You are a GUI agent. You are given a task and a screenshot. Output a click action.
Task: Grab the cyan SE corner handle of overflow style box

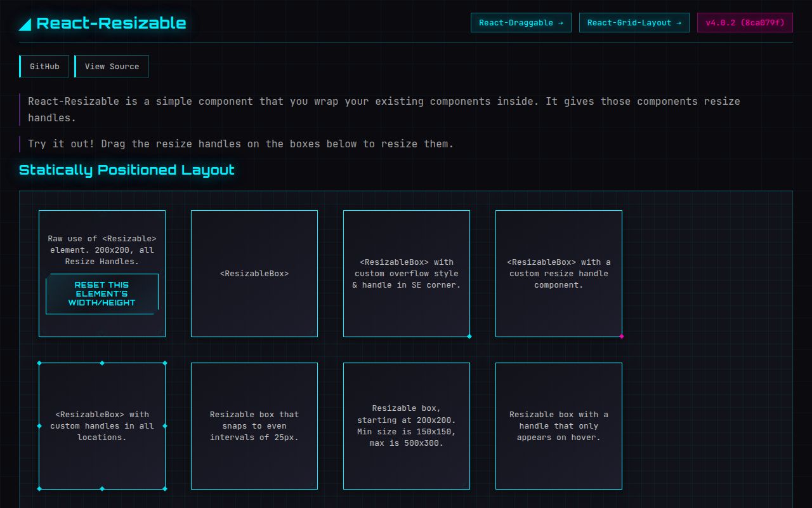469,337
